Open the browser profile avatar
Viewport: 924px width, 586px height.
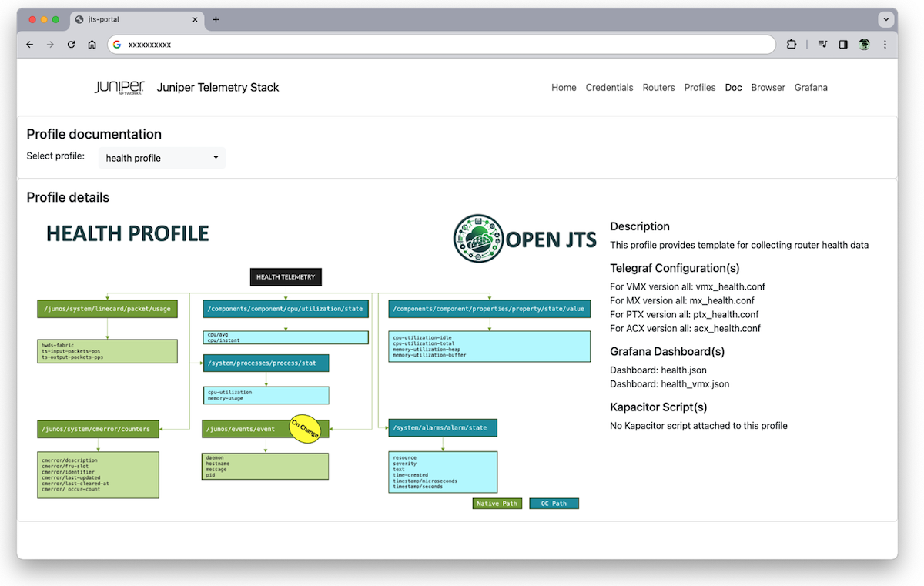(864, 44)
